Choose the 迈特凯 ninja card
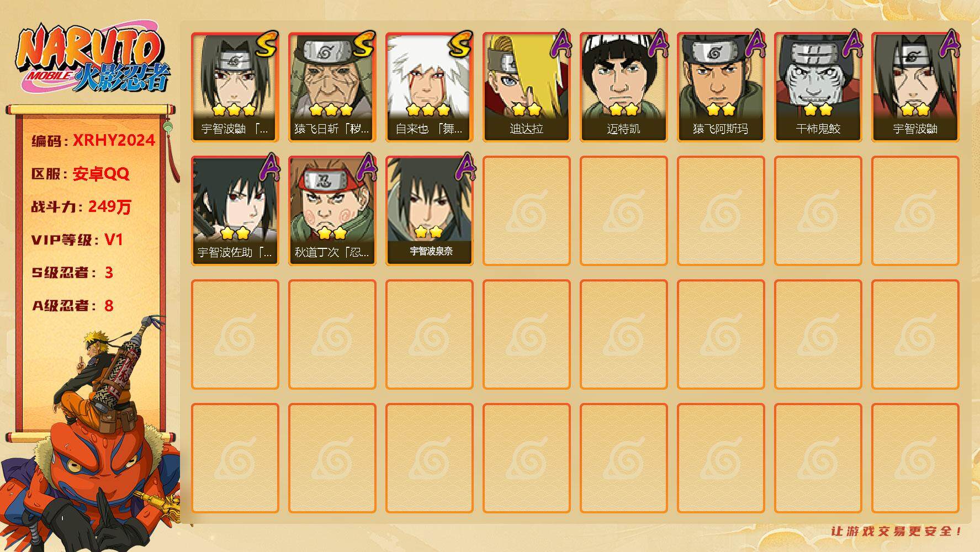This screenshot has height=552, width=980. (x=623, y=87)
